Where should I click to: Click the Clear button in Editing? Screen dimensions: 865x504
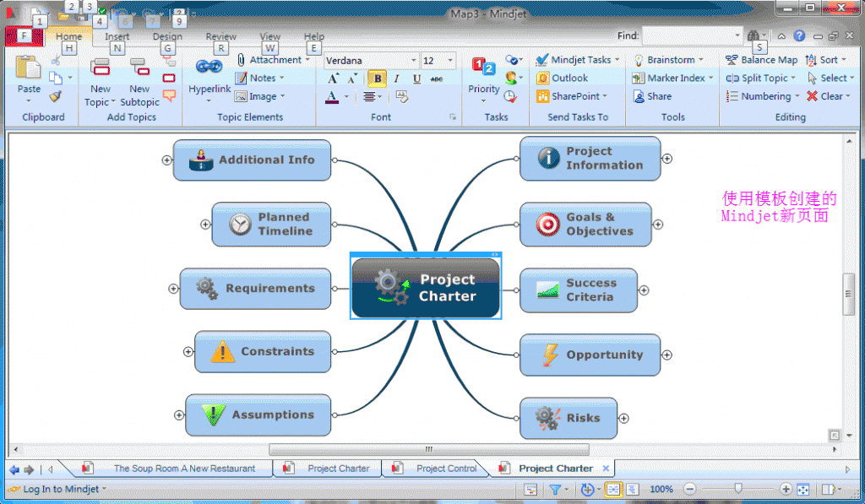point(828,96)
